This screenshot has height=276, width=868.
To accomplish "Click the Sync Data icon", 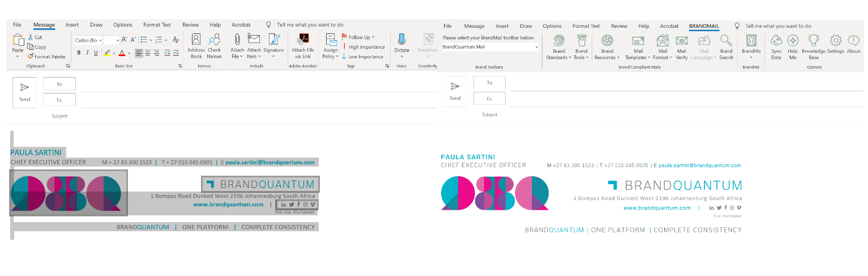I will click(x=776, y=46).
